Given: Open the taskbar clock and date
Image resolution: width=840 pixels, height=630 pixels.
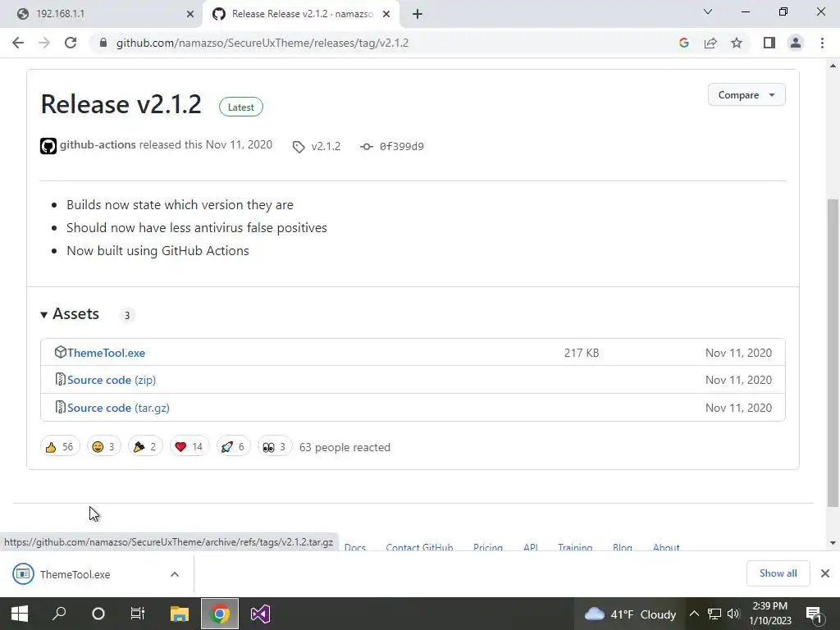Looking at the screenshot, I should pyautogui.click(x=769, y=614).
